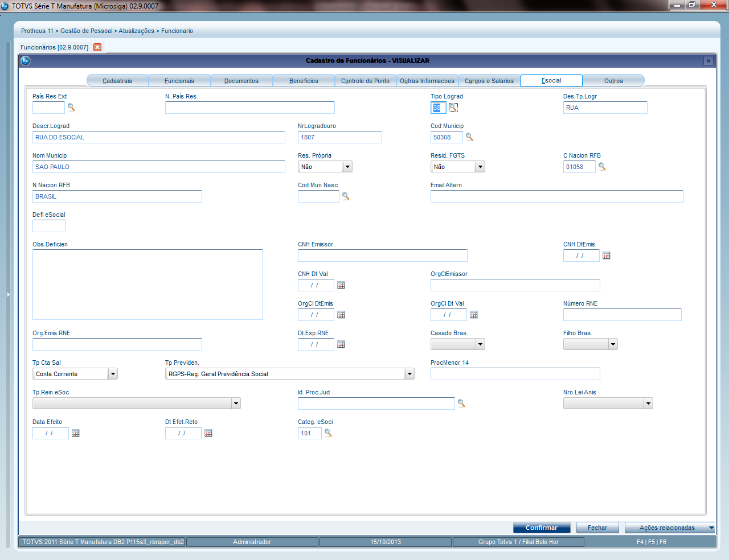Viewport: 729px width, 560px height.
Task: Click the N. País Res input field
Action: 250,108
